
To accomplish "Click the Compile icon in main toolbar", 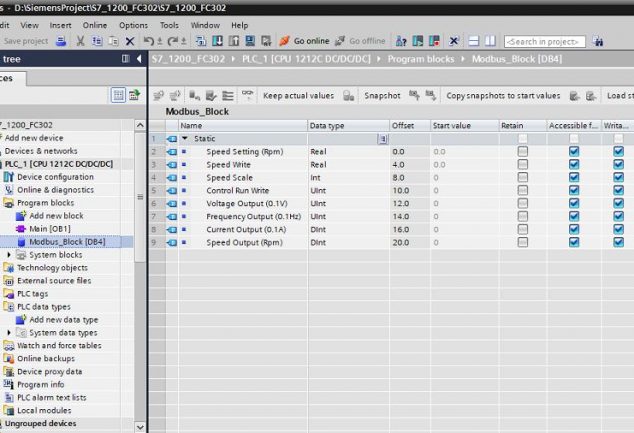I will (201, 41).
